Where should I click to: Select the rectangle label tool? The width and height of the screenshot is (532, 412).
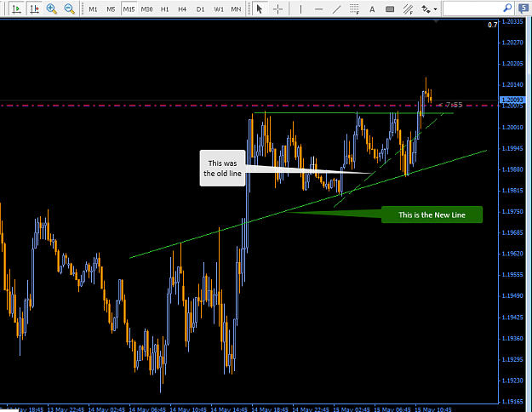[x=390, y=9]
